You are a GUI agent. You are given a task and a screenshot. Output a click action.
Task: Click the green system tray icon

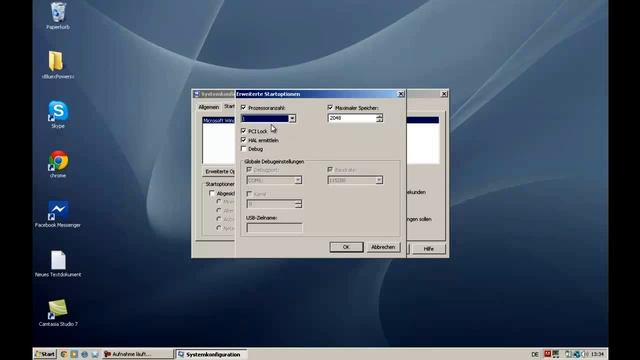pos(556,354)
